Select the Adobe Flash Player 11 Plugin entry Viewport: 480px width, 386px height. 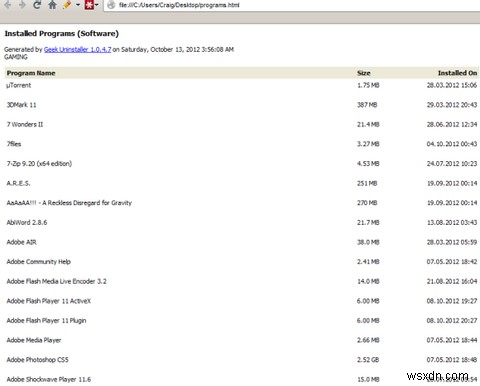[46, 321]
